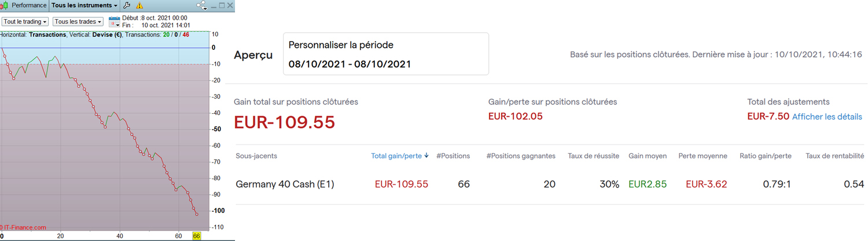Open the calendar date range picker
The image size is (868, 241).
point(115,21)
